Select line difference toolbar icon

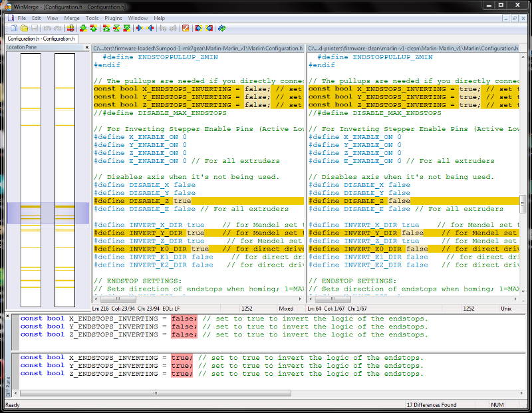[x=70, y=28]
